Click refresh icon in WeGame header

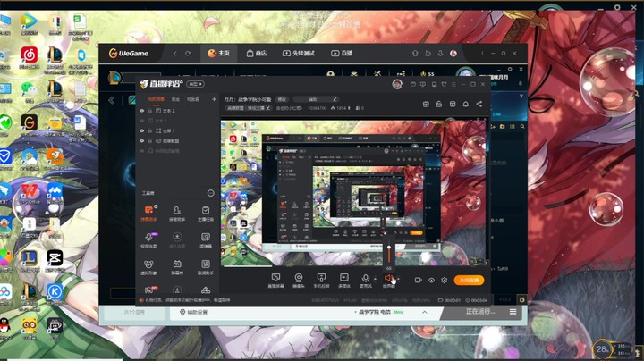[188, 54]
